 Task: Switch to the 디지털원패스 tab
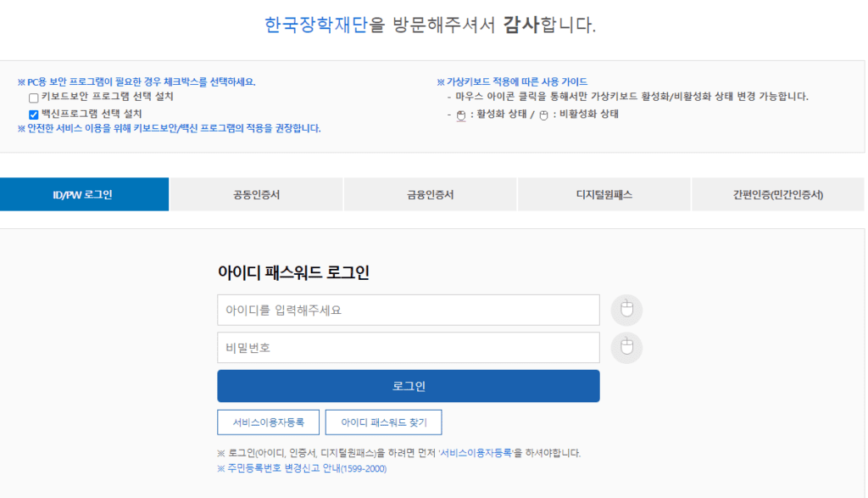(x=604, y=194)
